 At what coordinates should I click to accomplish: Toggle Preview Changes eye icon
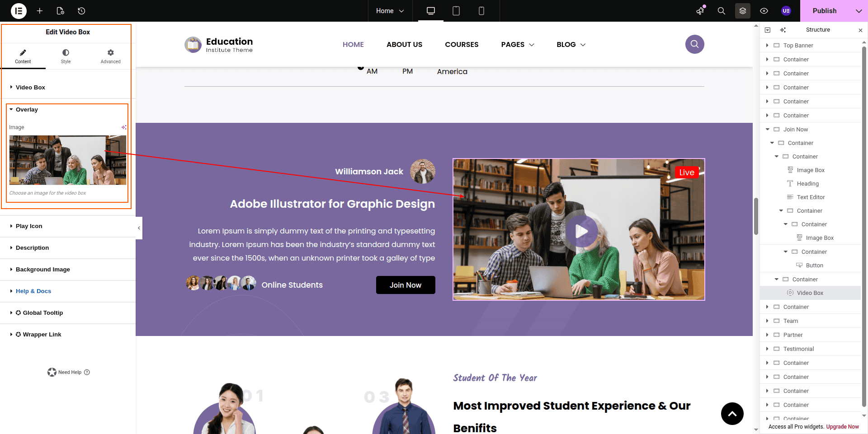pos(764,11)
